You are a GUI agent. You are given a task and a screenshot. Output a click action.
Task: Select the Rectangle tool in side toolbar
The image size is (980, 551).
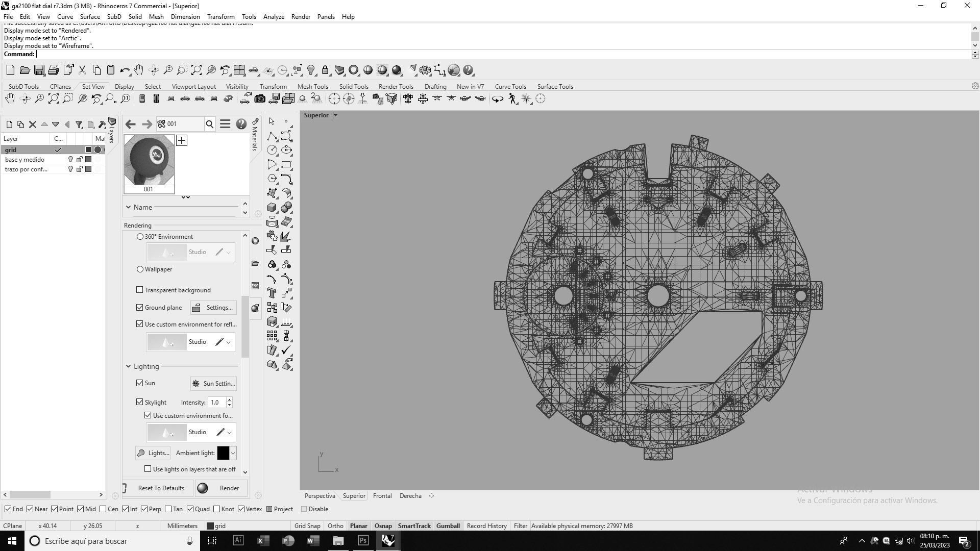pos(286,164)
